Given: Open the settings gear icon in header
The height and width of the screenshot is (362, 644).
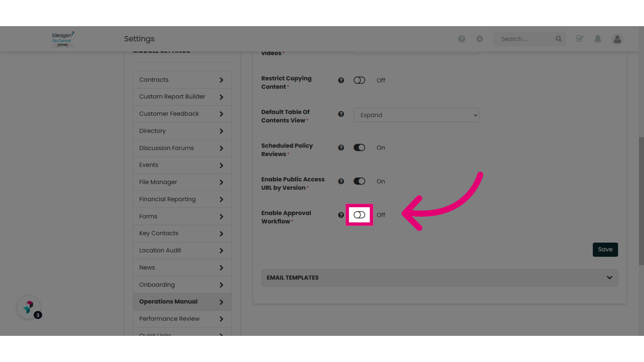Looking at the screenshot, I should 480,39.
